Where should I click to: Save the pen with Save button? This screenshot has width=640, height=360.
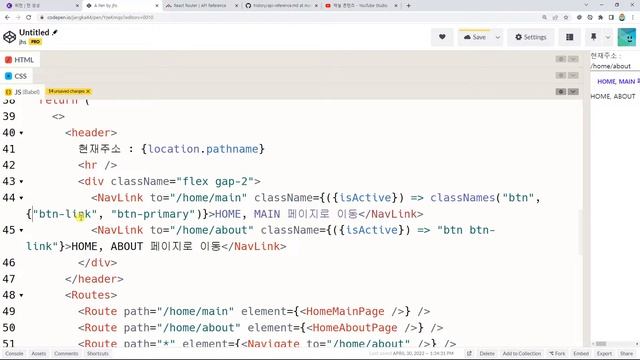(x=475, y=37)
